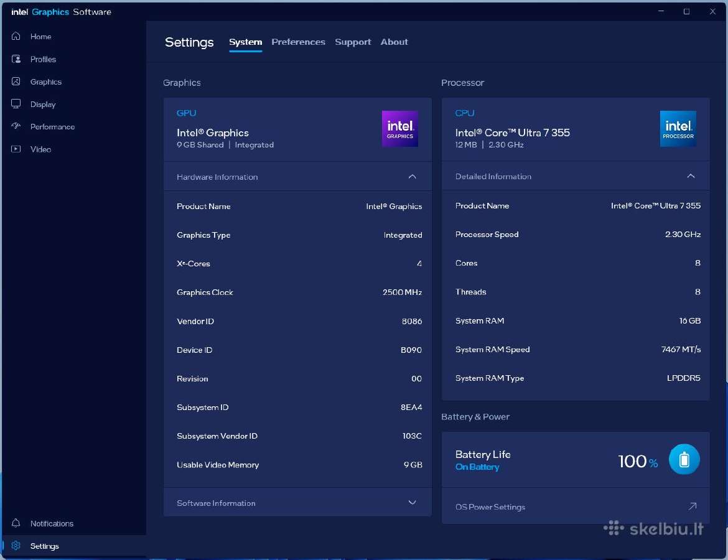Open the Support tab
728x560 pixels.
click(353, 42)
